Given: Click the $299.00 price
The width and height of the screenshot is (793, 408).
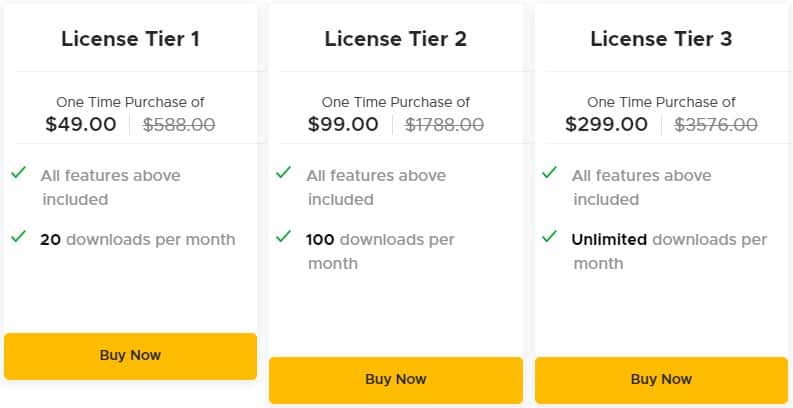Looking at the screenshot, I should pyautogui.click(x=606, y=125).
